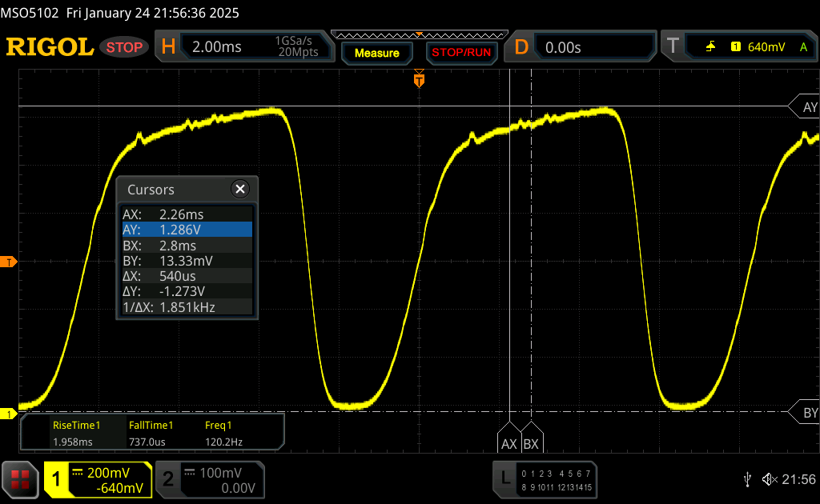
Task: Adjust the 640mV trigger level
Action: pyautogui.click(x=766, y=47)
